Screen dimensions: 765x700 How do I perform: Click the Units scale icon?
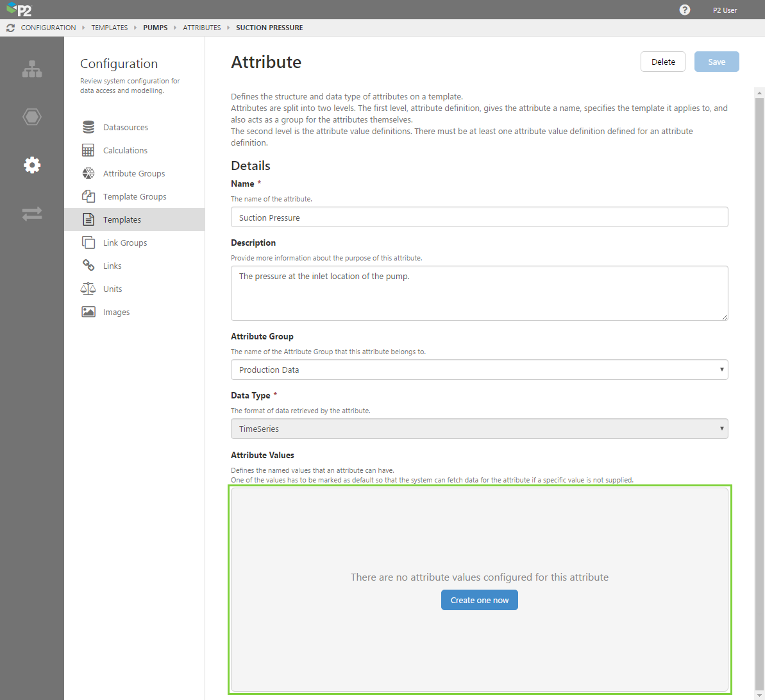(88, 289)
